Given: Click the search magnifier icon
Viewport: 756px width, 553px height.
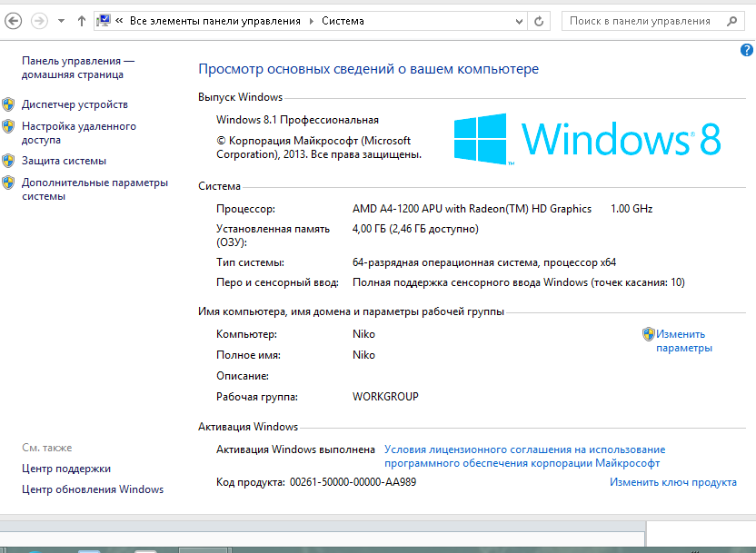Looking at the screenshot, I should 731,21.
